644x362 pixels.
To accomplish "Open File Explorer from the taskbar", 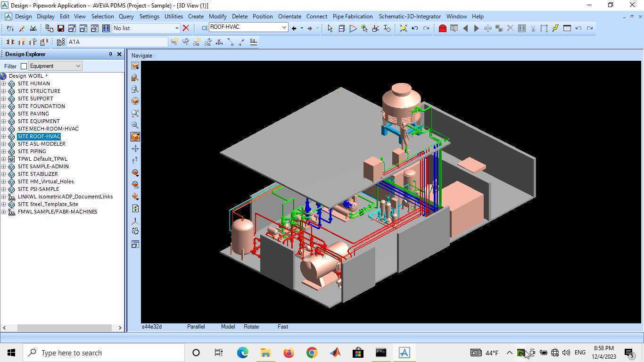I will 265,353.
